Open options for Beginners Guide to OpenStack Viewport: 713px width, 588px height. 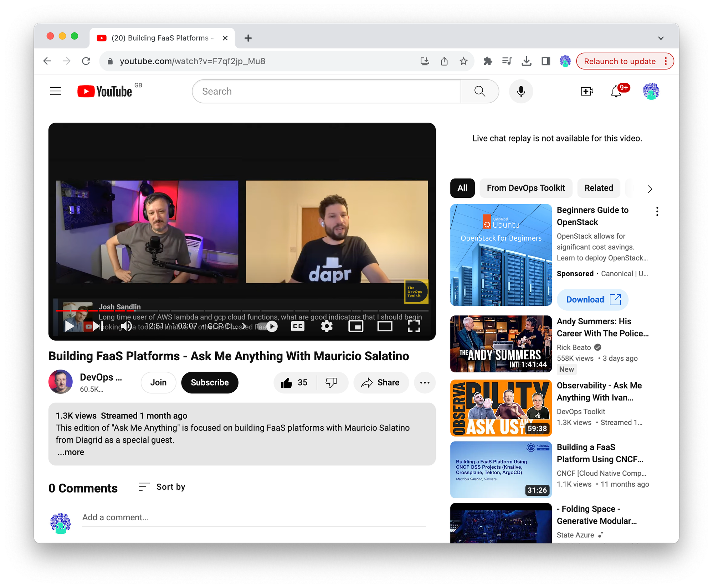click(x=657, y=211)
